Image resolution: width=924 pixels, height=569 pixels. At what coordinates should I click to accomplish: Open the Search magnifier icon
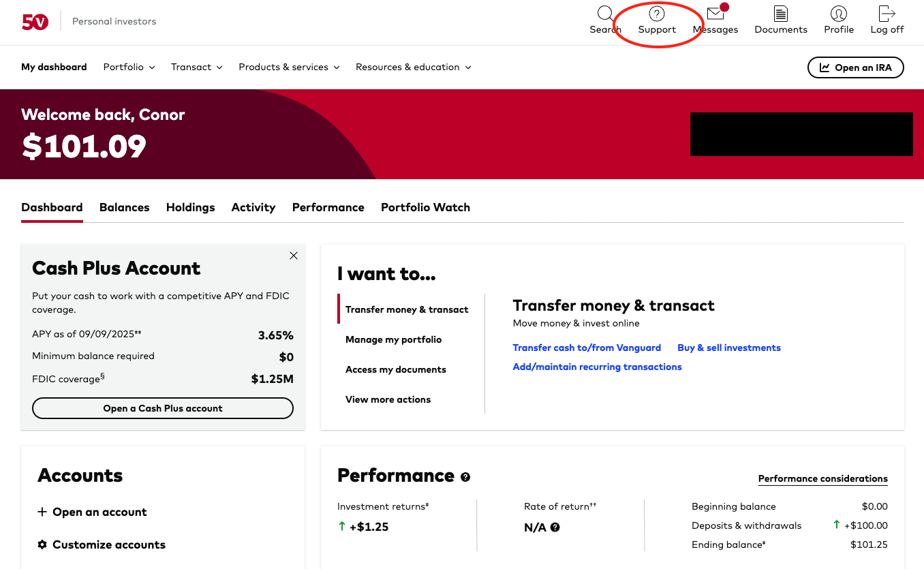(x=605, y=13)
